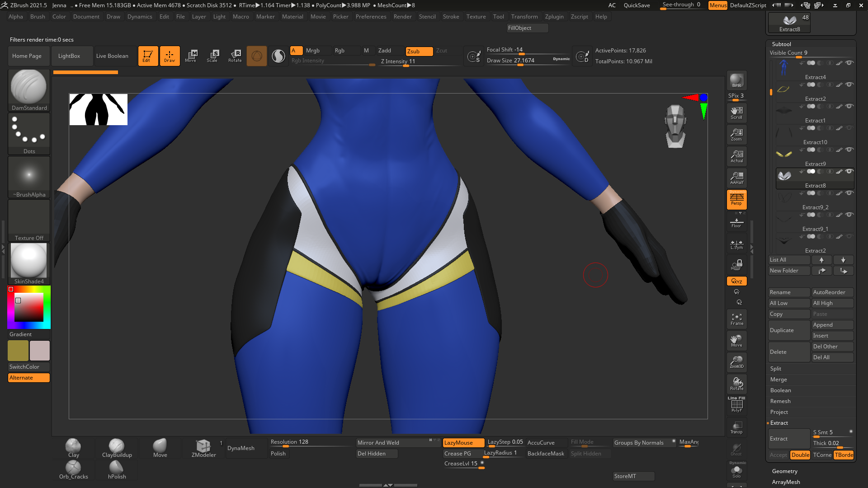Click the Zoom3D icon

coord(736,362)
